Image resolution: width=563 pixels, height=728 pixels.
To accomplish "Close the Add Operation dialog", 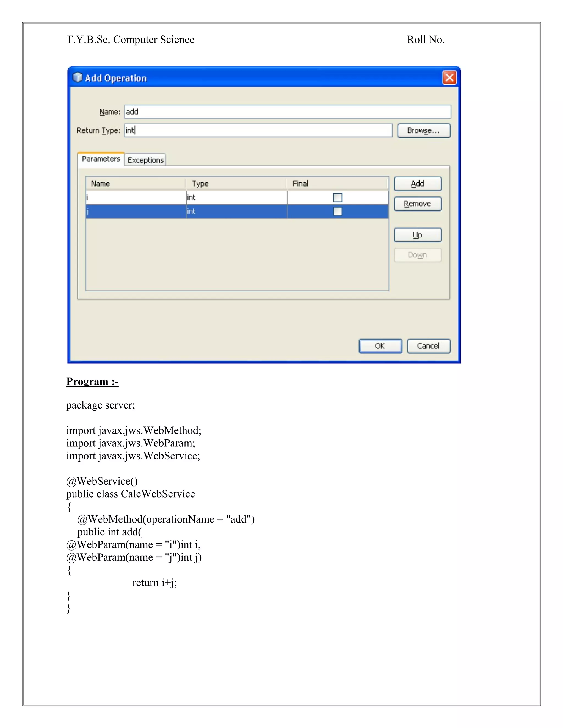I will tap(449, 78).
